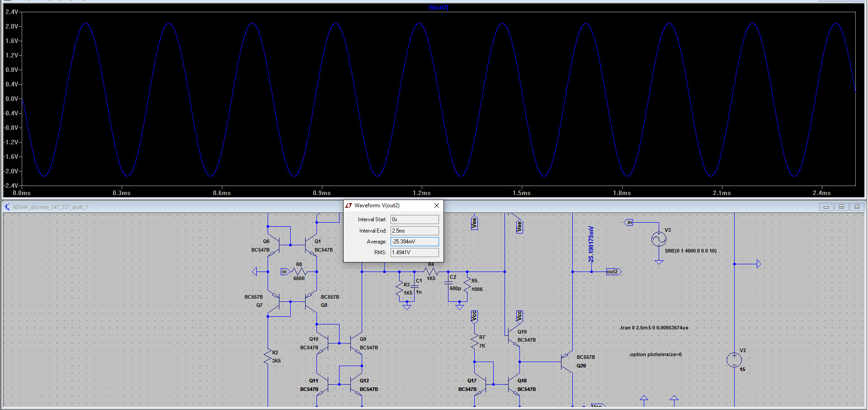Image resolution: width=868 pixels, height=410 pixels.
Task: Click the -25.190175mV operating point label
Action: coord(591,244)
